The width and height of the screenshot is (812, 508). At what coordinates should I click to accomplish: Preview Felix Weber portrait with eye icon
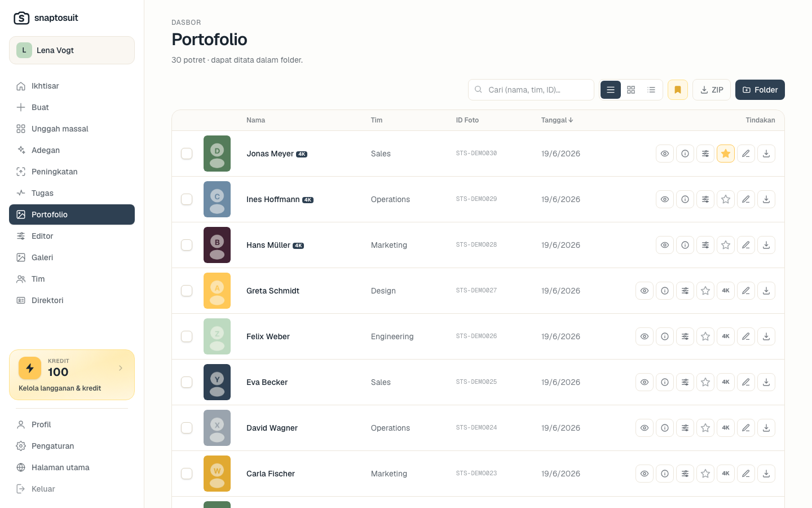point(645,336)
